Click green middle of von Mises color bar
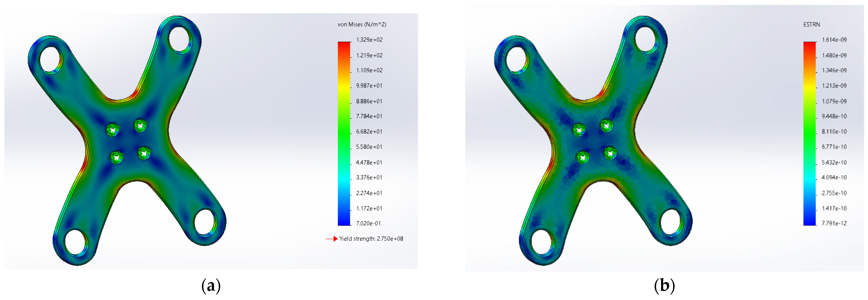This screenshot has height=300, width=868. [x=344, y=133]
